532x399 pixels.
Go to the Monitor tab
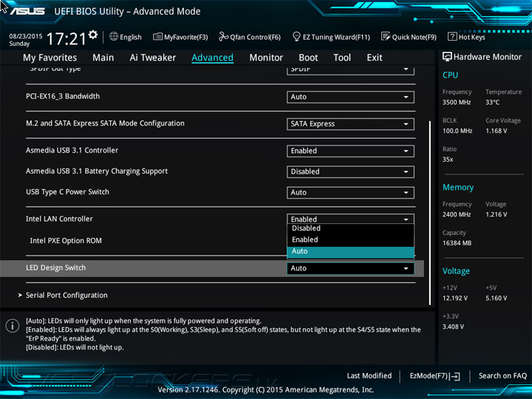tap(266, 58)
